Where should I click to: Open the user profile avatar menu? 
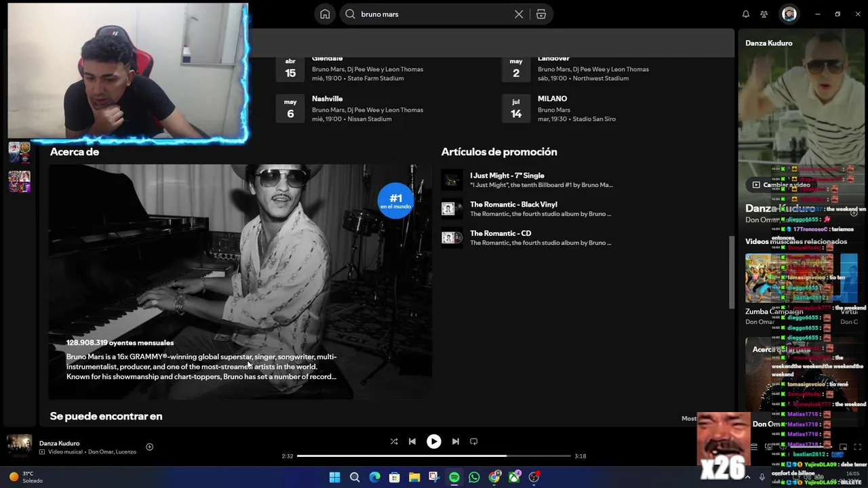click(x=789, y=14)
